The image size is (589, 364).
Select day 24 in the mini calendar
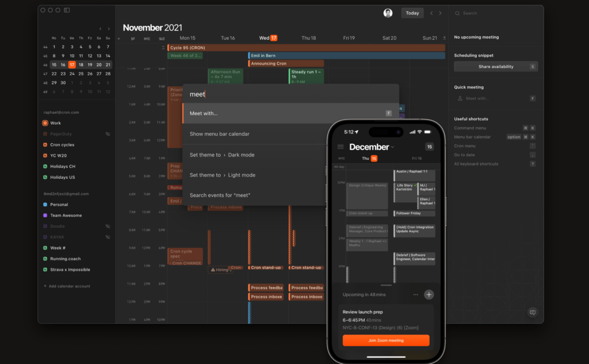72,74
